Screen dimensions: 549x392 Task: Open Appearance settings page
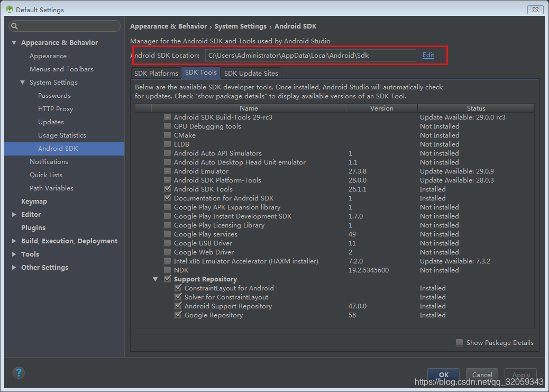pos(48,56)
